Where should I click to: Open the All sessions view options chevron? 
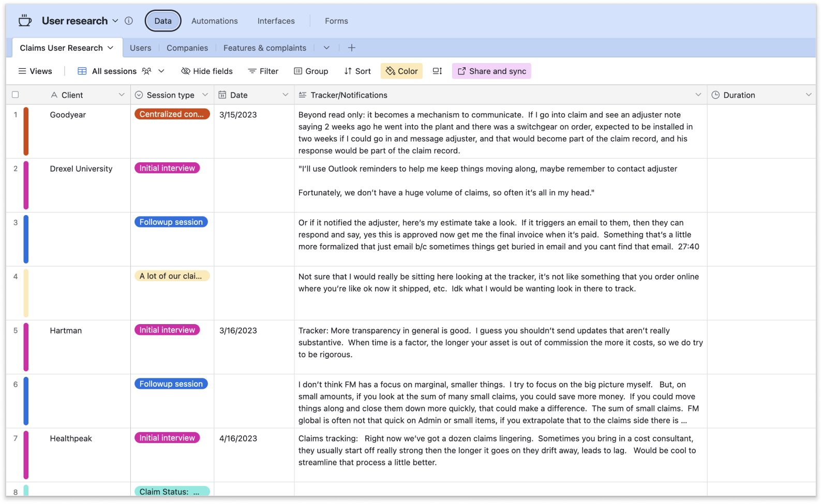(161, 71)
